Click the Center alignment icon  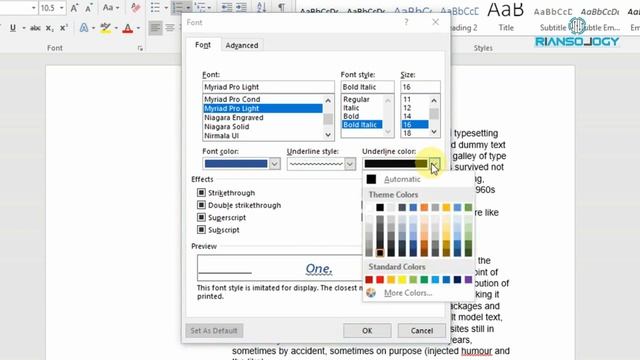pos(170,28)
